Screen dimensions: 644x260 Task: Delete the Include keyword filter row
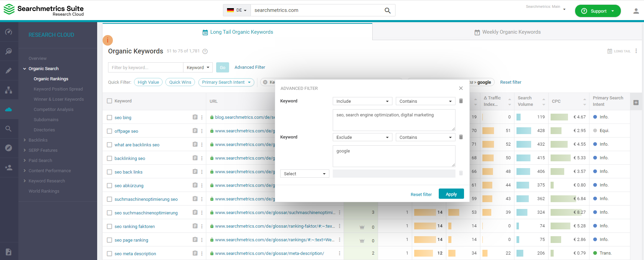[461, 101]
